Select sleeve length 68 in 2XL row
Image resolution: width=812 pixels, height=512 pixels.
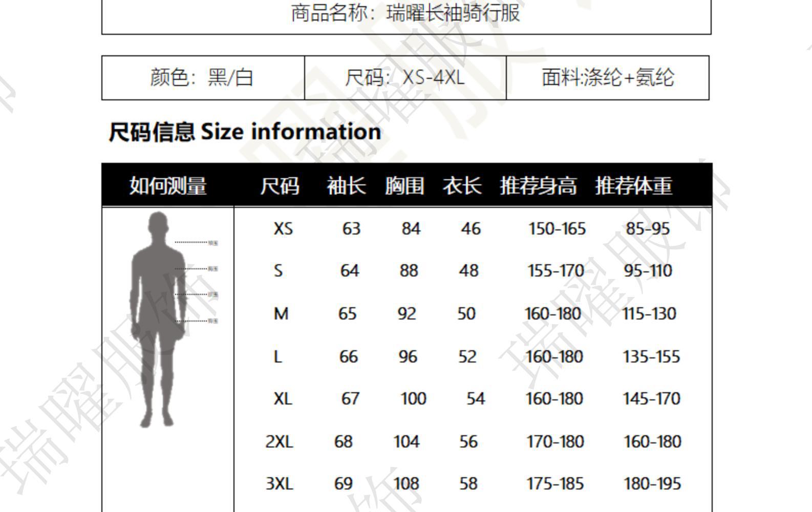point(343,441)
